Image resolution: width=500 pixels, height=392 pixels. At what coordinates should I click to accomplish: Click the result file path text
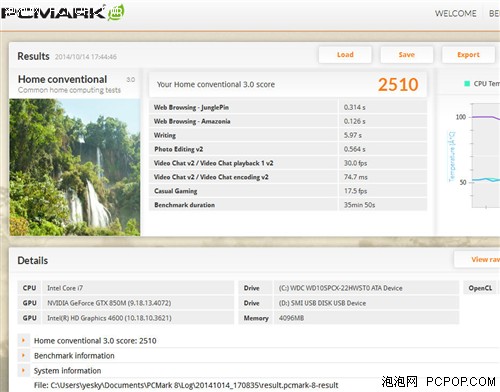pyautogui.click(x=186, y=385)
